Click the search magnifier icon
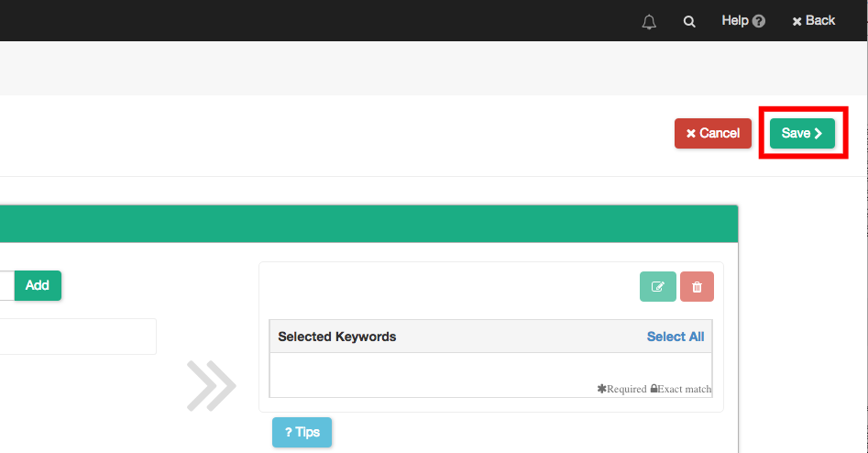The image size is (868, 453). (x=689, y=21)
